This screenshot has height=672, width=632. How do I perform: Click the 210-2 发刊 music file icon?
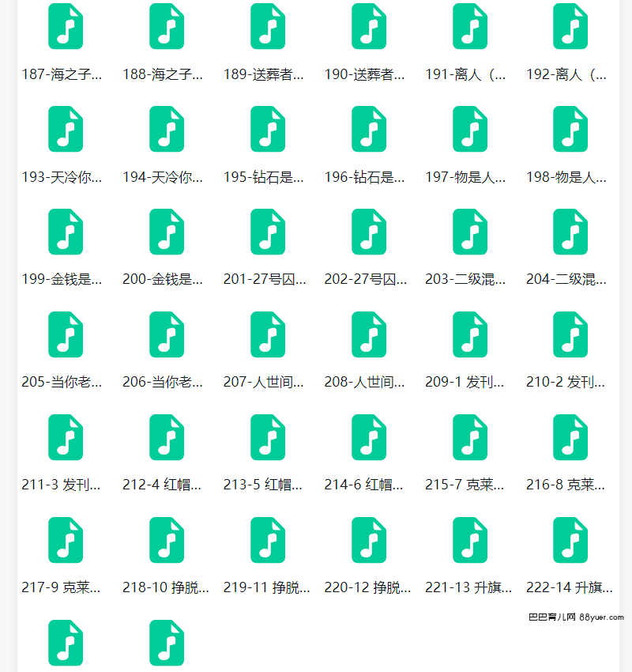click(570, 334)
